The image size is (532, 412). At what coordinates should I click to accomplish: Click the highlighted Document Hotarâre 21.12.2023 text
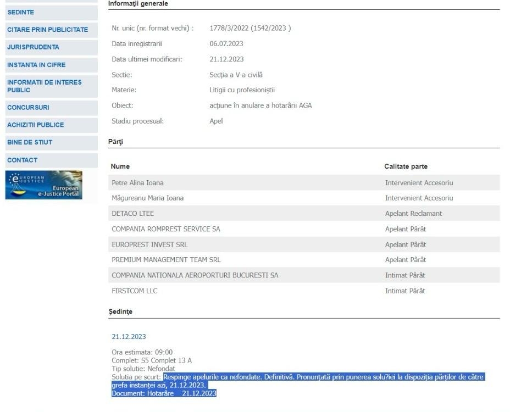coord(164,393)
